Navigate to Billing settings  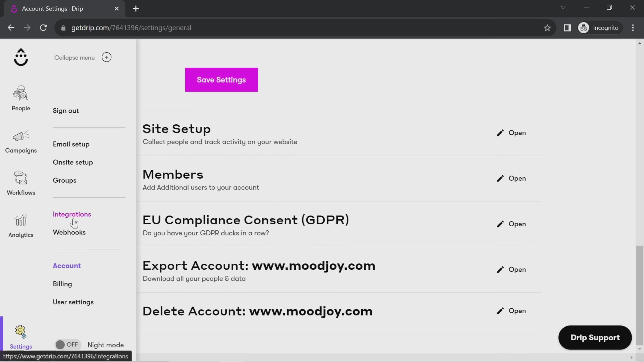[62, 283]
